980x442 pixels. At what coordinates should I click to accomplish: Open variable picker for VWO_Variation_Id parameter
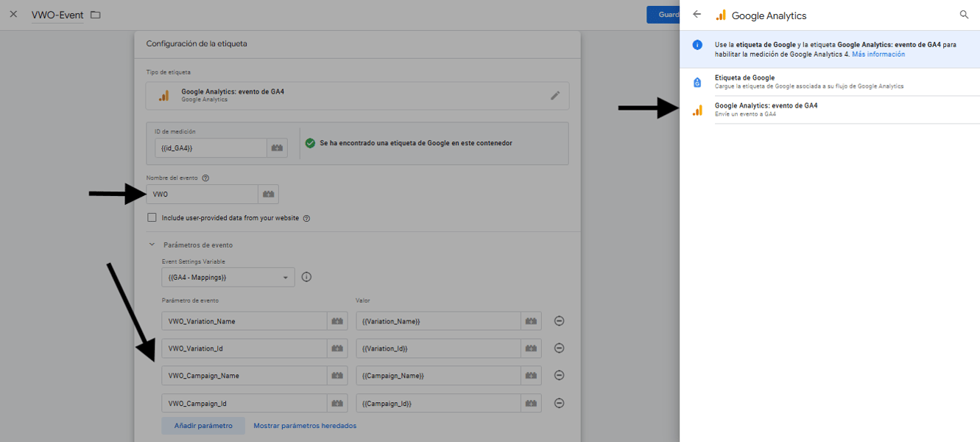(337, 348)
